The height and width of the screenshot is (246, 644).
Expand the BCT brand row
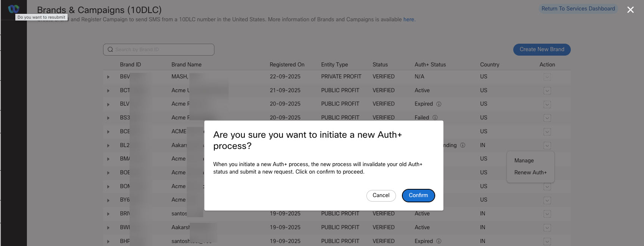pos(108,91)
